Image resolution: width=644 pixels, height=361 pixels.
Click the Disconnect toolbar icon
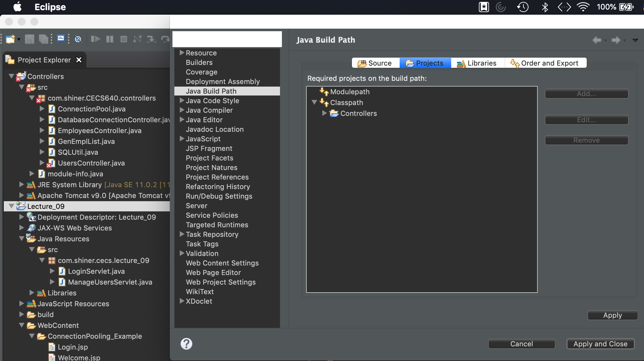(x=137, y=39)
